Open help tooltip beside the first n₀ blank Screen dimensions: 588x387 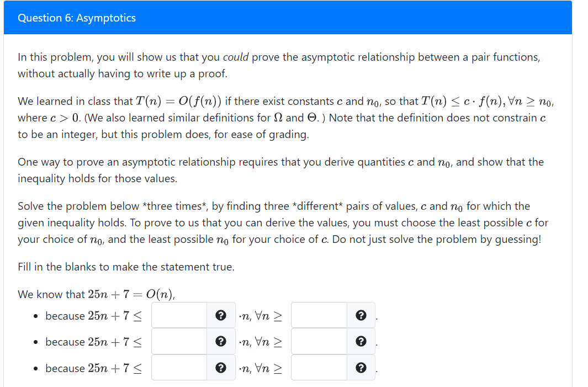361,315
